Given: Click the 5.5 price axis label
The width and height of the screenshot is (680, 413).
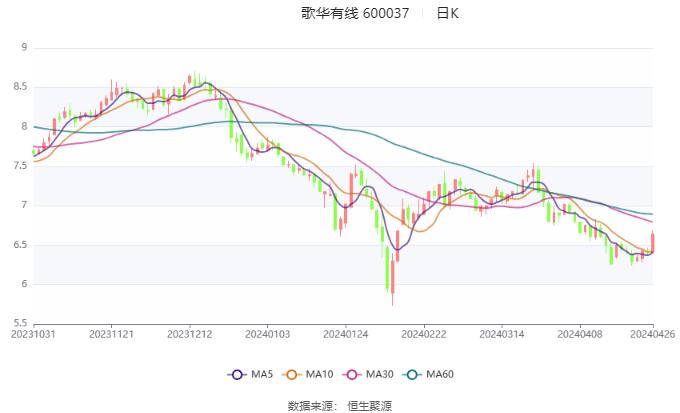Looking at the screenshot, I should (19, 323).
